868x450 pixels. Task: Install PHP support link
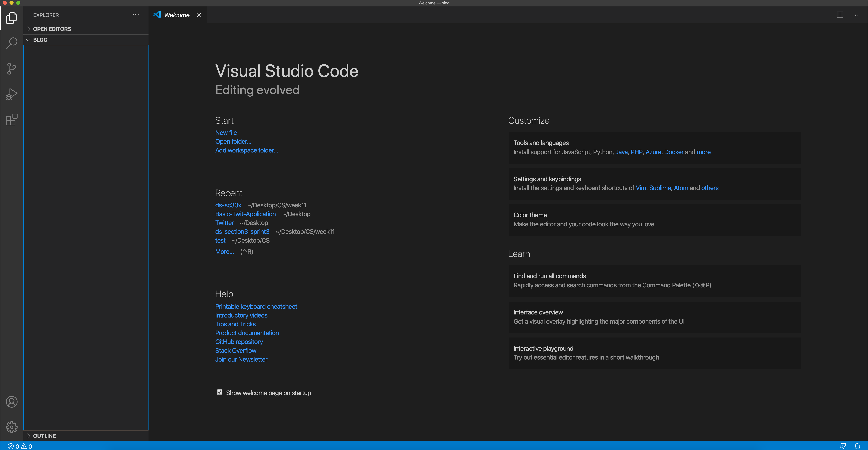point(637,152)
